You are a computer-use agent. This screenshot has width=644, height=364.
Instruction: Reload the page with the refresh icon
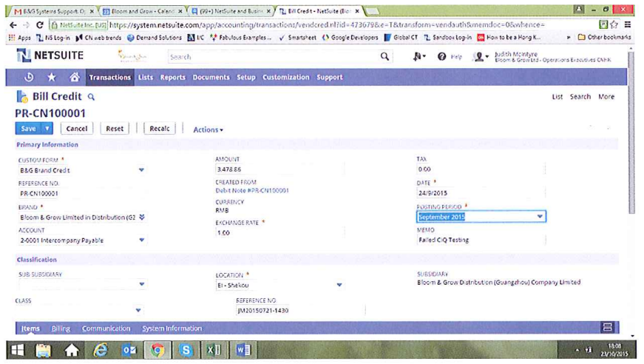click(39, 25)
